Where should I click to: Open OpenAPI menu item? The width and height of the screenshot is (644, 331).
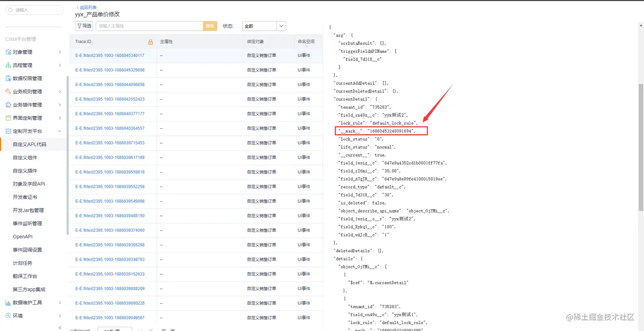point(23,237)
